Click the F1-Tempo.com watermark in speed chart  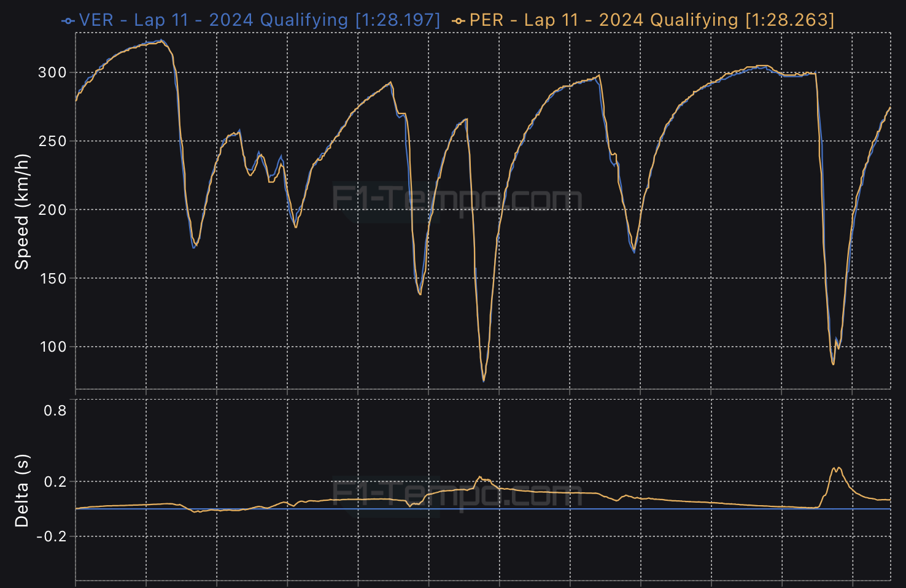point(457,199)
